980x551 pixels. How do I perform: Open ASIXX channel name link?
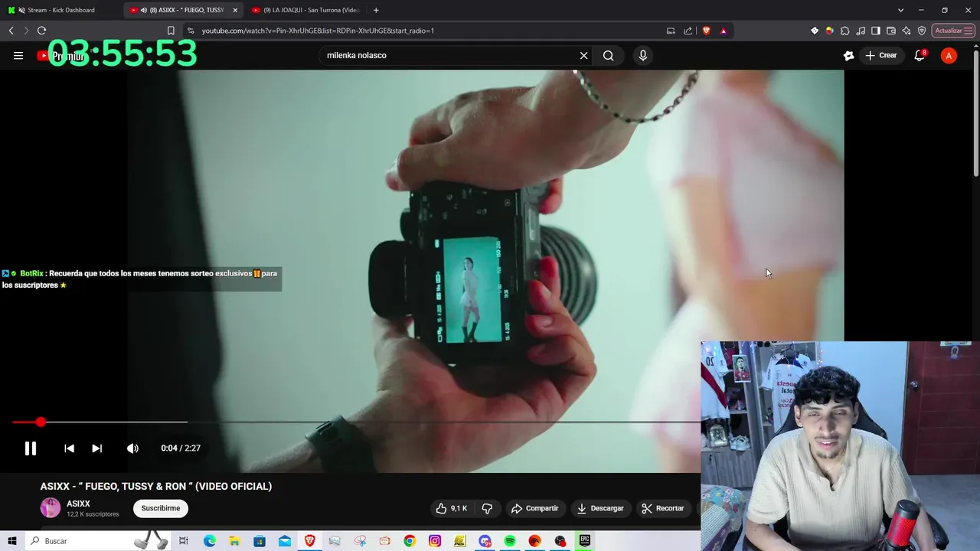[78, 504]
